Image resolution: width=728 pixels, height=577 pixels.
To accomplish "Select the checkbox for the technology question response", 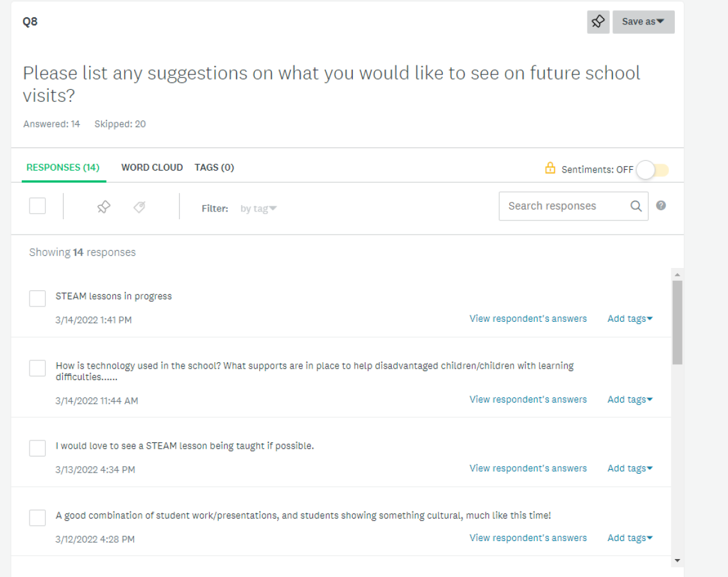I will 37,368.
